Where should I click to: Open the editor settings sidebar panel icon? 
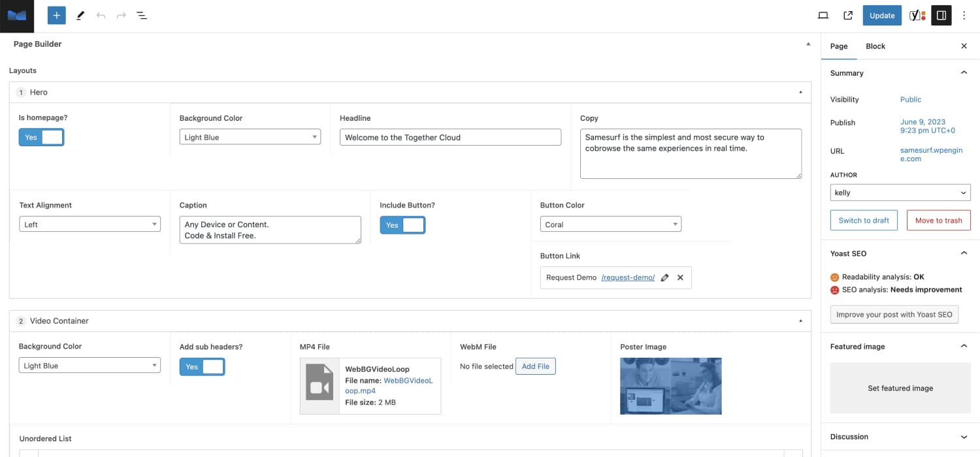941,15
